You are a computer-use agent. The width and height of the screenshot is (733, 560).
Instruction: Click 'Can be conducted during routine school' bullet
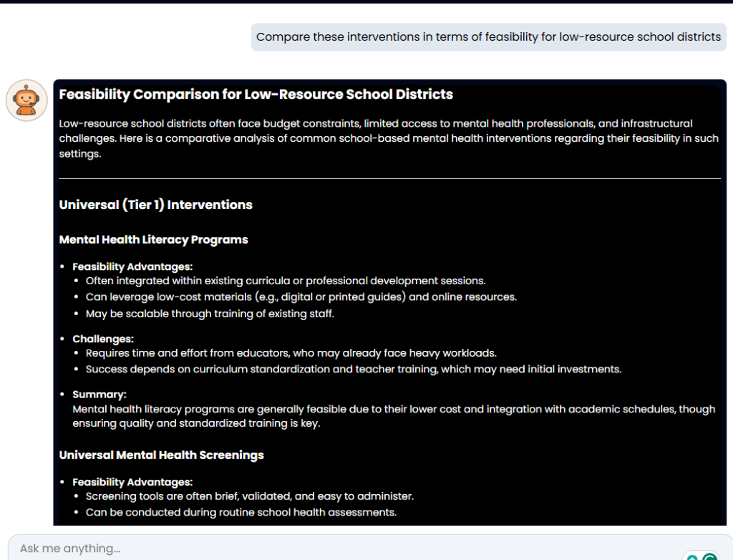click(x=241, y=513)
